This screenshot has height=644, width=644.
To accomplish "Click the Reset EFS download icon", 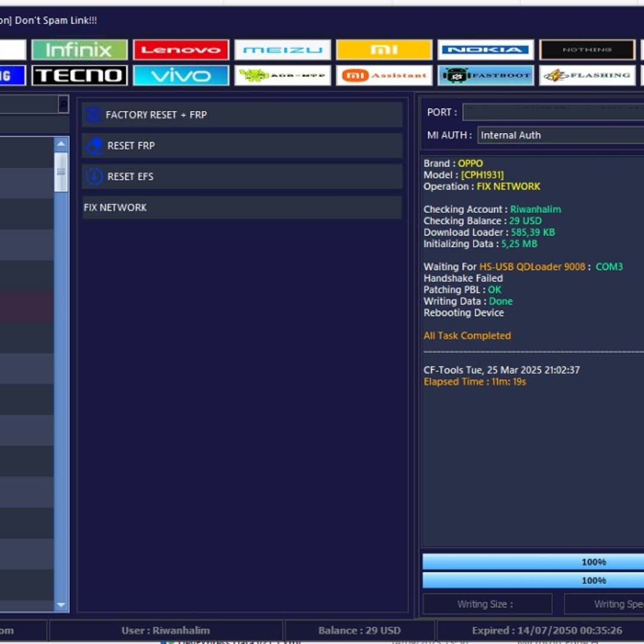I will coord(94,177).
